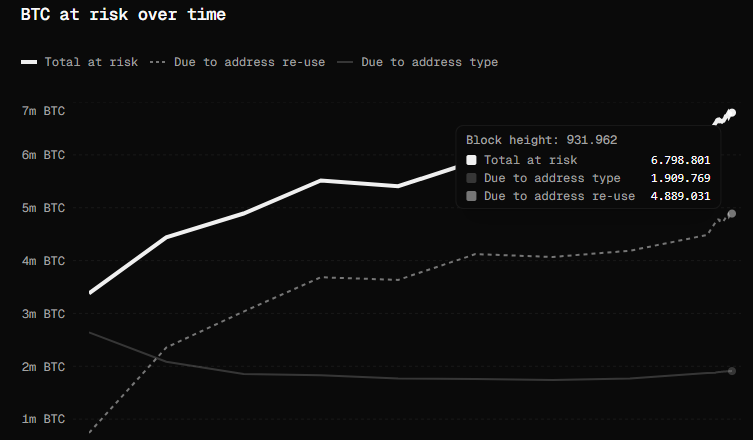Click the 4.889.031 value in tooltip
The image size is (753, 440).
680,196
